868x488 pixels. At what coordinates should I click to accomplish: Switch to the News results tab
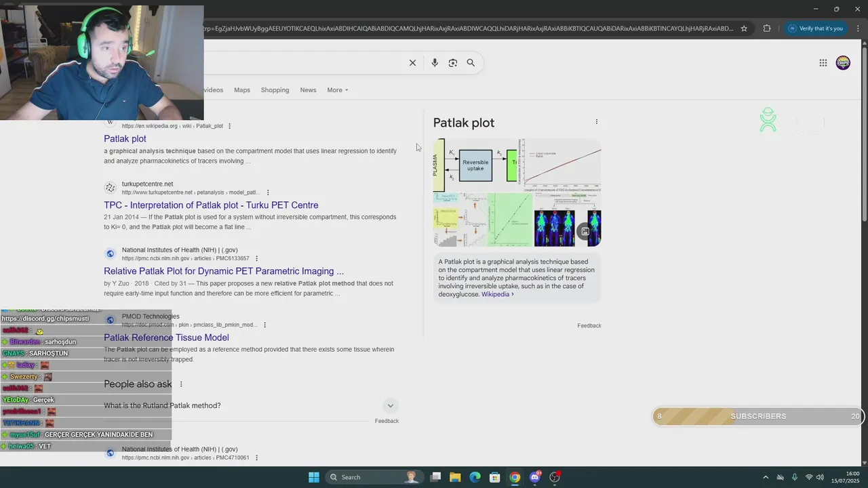click(x=308, y=90)
